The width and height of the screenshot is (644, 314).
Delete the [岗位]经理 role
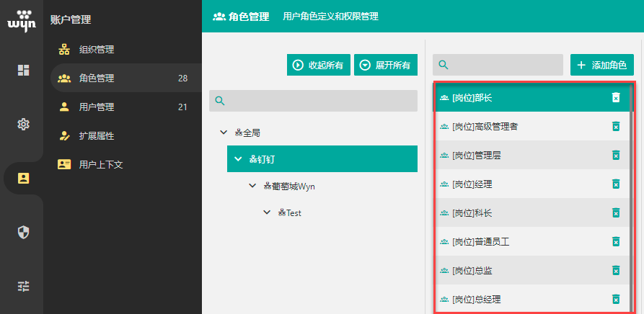tap(616, 184)
